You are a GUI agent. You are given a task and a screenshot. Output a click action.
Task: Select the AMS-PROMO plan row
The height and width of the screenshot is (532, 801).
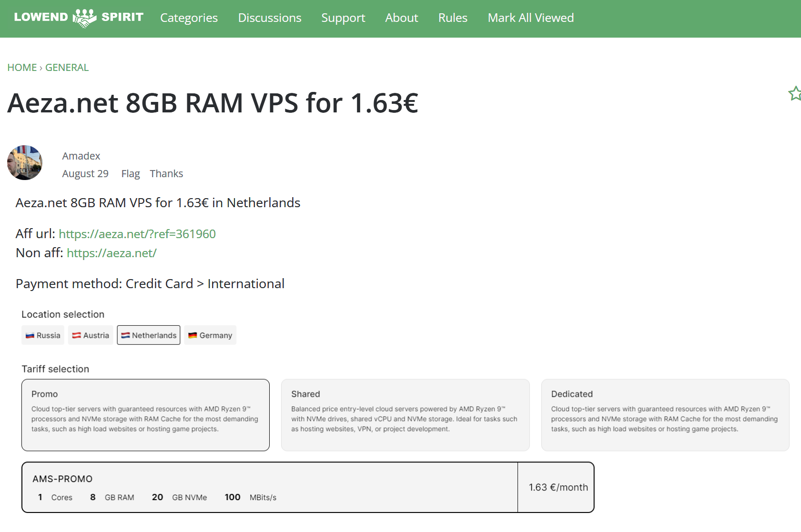point(308,487)
